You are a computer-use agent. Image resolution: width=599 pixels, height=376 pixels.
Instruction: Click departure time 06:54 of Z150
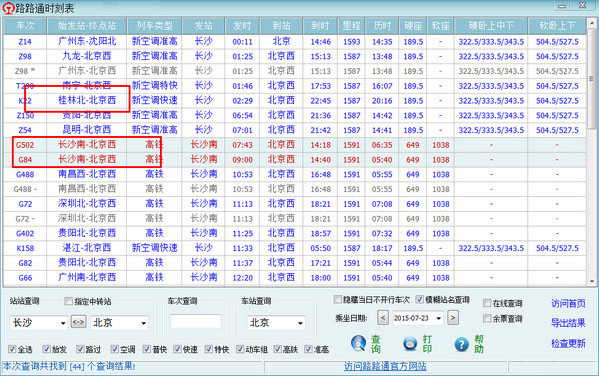243,115
